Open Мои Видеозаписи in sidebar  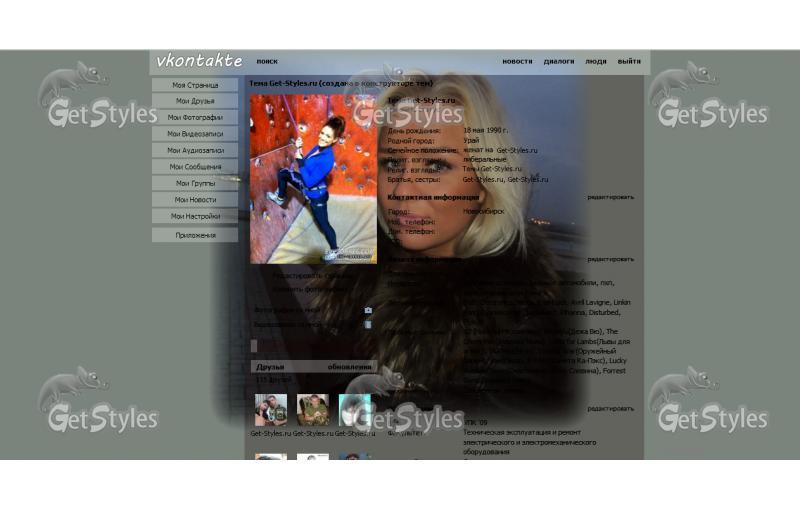click(x=195, y=134)
